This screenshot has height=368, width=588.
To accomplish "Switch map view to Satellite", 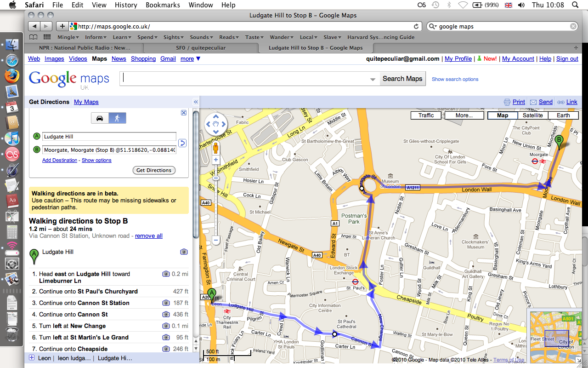I will 532,115.
